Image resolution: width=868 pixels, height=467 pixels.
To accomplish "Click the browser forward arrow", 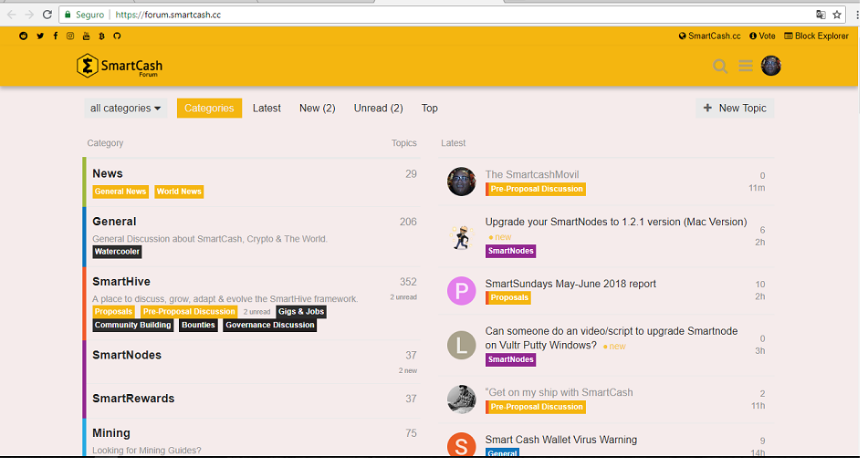I will 29,15.
